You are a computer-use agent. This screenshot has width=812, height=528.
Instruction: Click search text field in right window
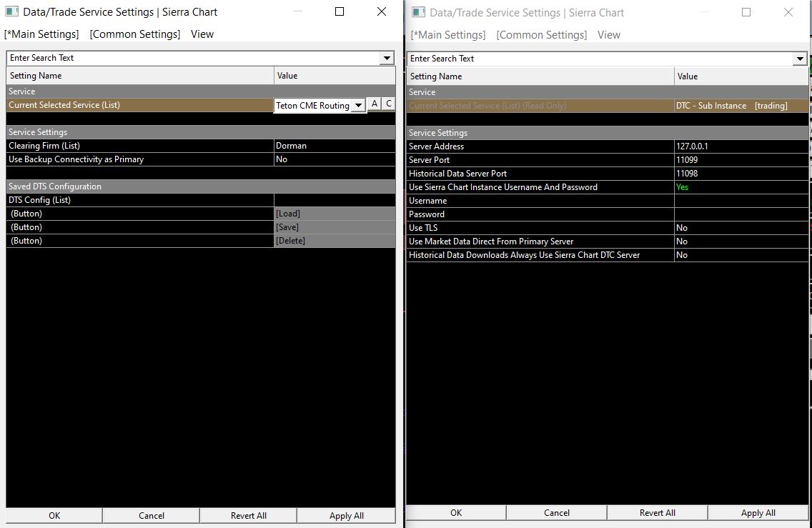(x=600, y=59)
